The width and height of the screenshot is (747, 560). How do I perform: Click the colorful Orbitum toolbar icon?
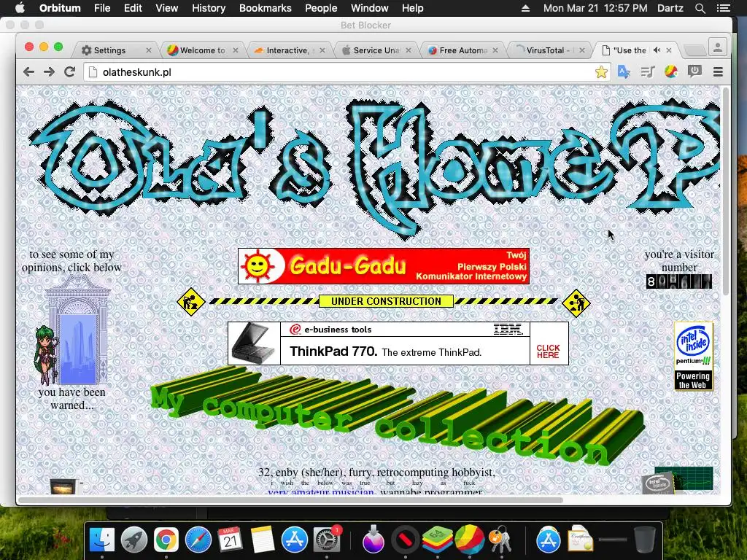(671, 72)
